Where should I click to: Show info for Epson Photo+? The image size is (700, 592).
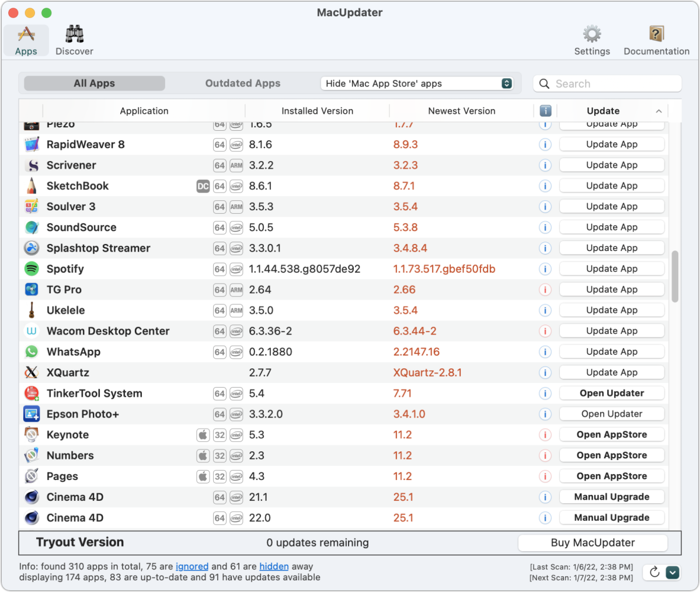click(x=545, y=414)
